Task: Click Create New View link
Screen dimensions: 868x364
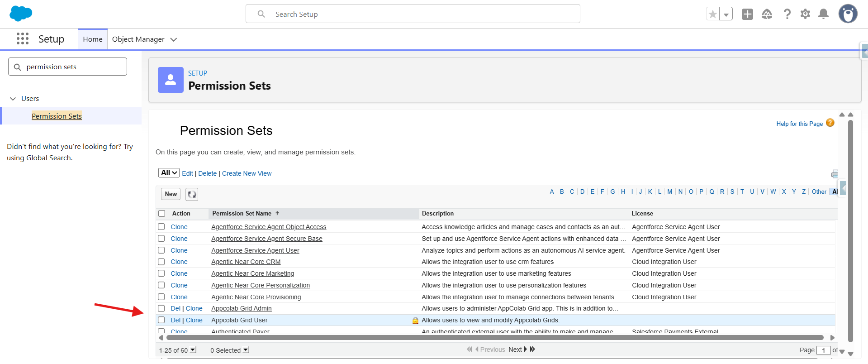Action: 247,173
